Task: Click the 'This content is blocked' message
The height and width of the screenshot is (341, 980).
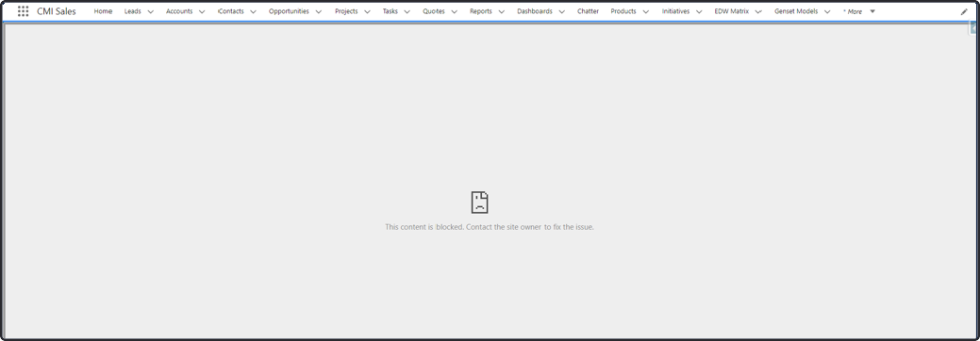Action: (490, 227)
